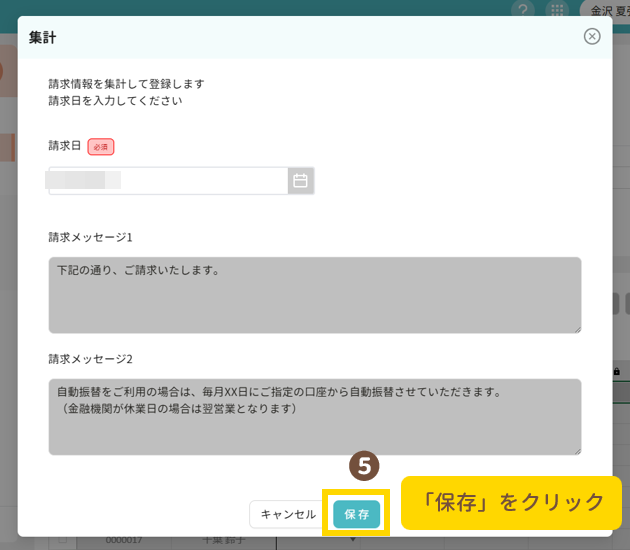Click the resize handle of 請求メッセージ1
Image resolution: width=630 pixels, height=550 pixels.
point(576,328)
